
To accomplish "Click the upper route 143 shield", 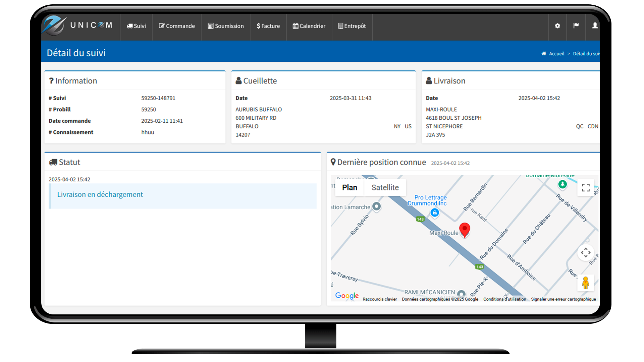I will (420, 219).
